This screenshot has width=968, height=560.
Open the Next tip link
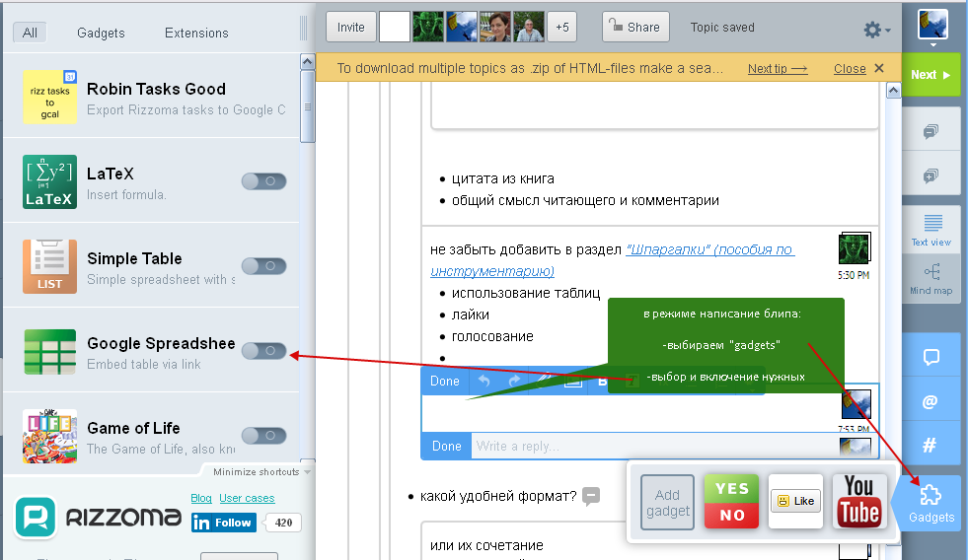click(x=777, y=69)
